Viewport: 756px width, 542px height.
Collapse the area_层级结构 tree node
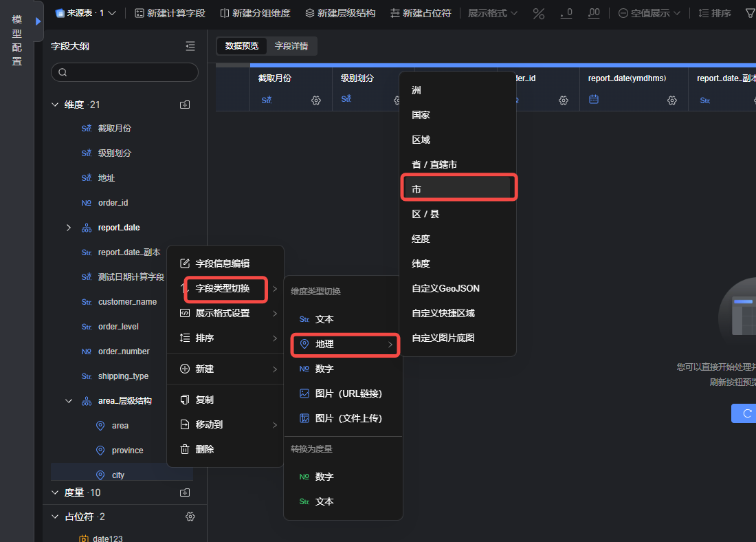coord(69,401)
